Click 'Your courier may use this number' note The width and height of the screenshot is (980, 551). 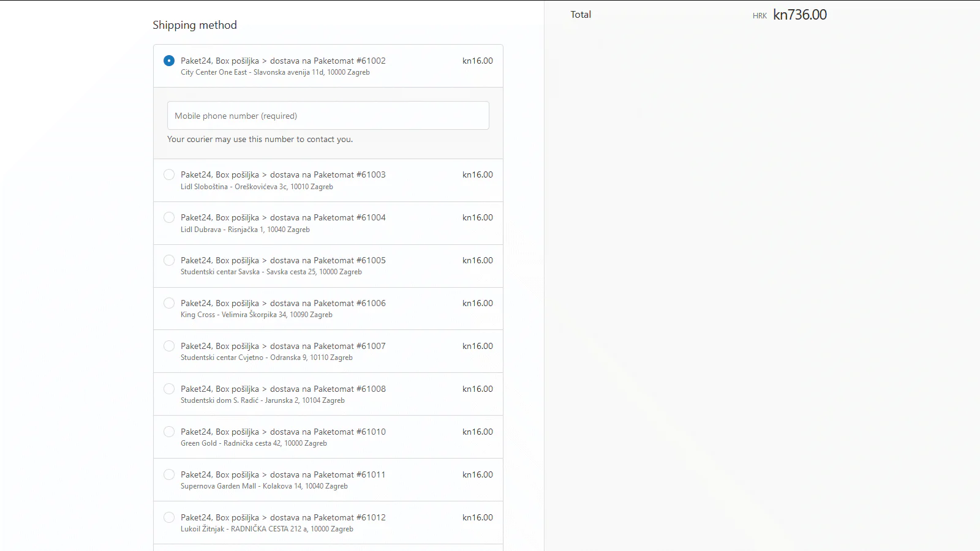click(x=260, y=140)
